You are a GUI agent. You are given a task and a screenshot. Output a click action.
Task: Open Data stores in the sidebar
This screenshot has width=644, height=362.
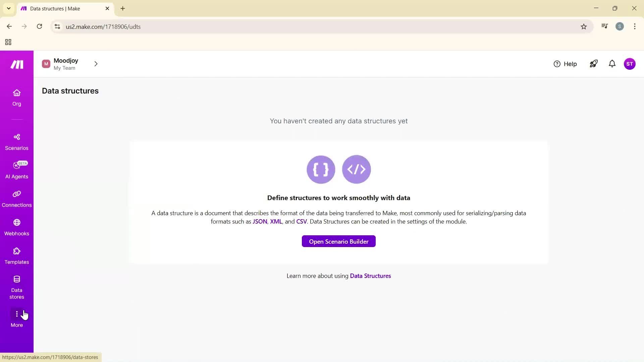[x=16, y=287]
